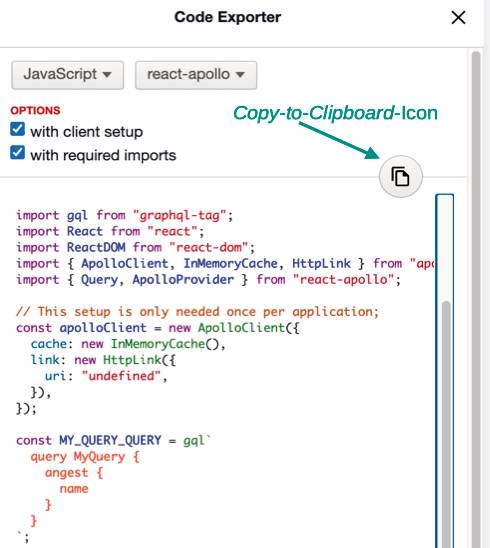
Task: Click the 'with client setup' label text
Action: pos(86,132)
